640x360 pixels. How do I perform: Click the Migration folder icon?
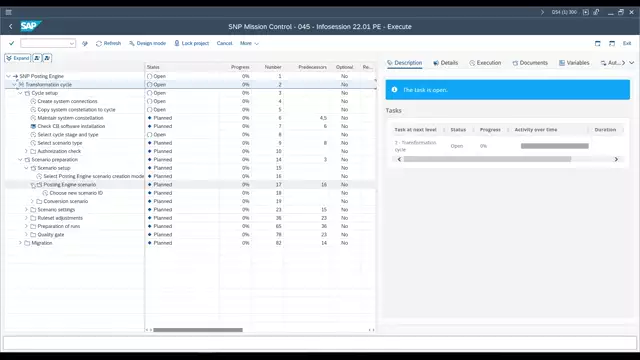[x=27, y=243]
